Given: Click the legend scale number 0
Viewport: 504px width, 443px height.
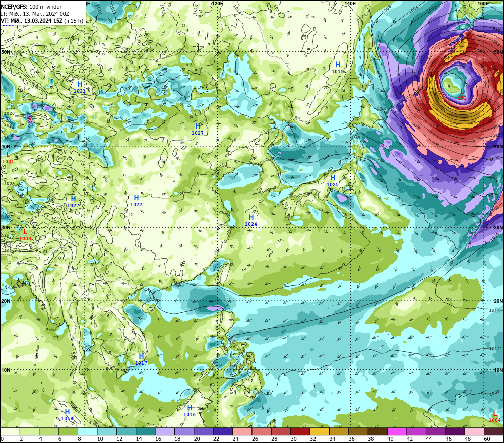Looking at the screenshot, I should [2, 439].
